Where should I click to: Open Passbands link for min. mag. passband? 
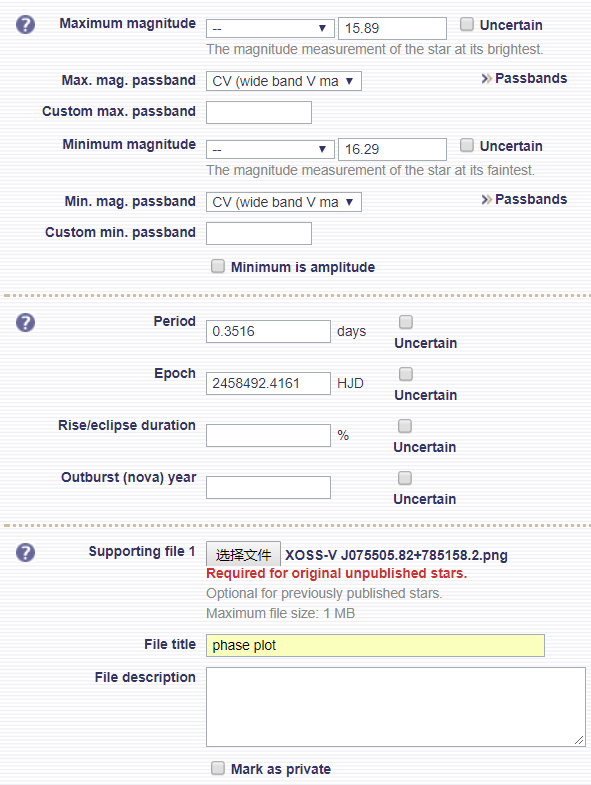[524, 200]
